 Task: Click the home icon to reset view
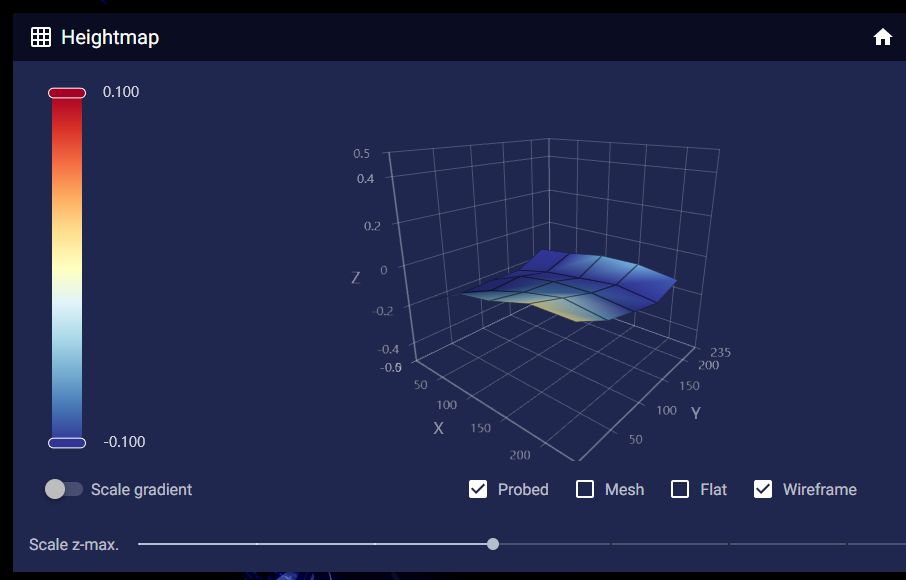pos(882,37)
